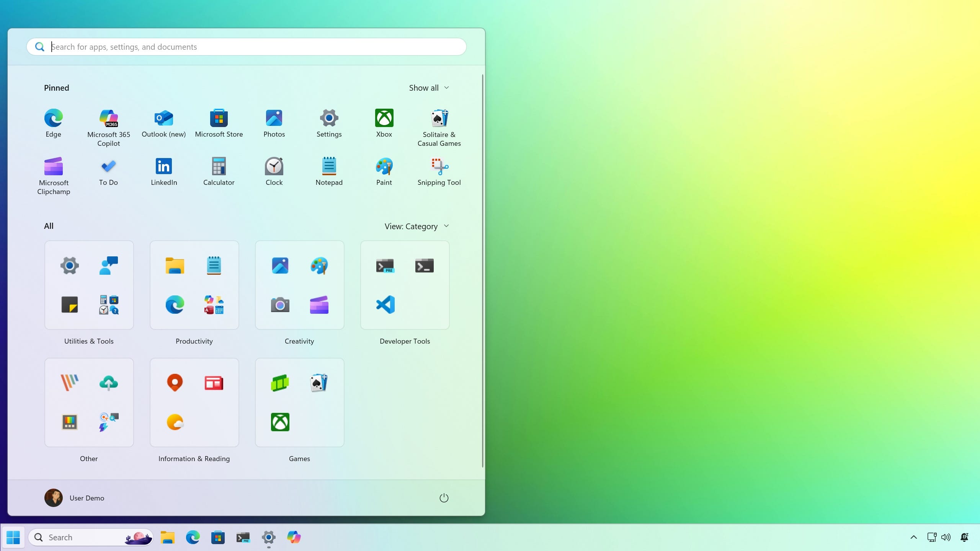Open Sticky Notes in Utilities & Tools
Viewport: 980px width, 551px height.
tap(70, 305)
